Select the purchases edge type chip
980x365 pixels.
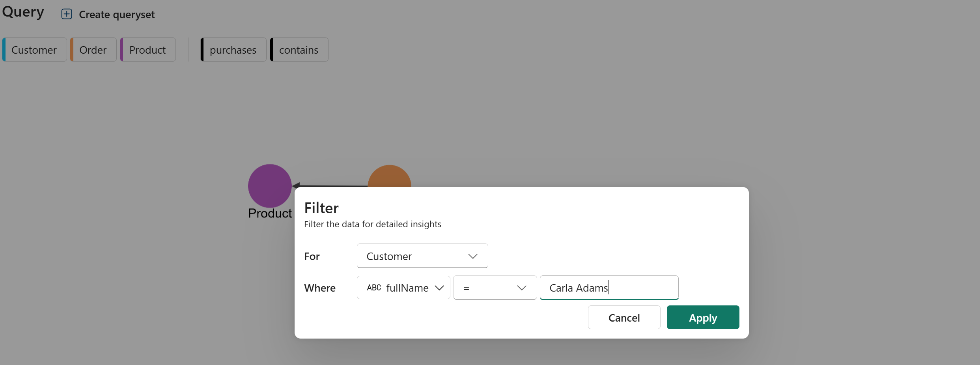click(233, 50)
